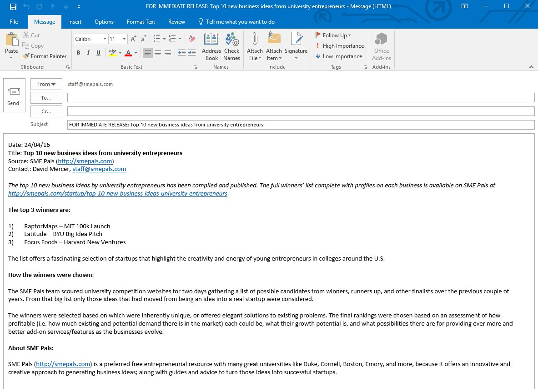Click the Redo icon in the title bar
The image size is (538, 392).
point(40,6)
